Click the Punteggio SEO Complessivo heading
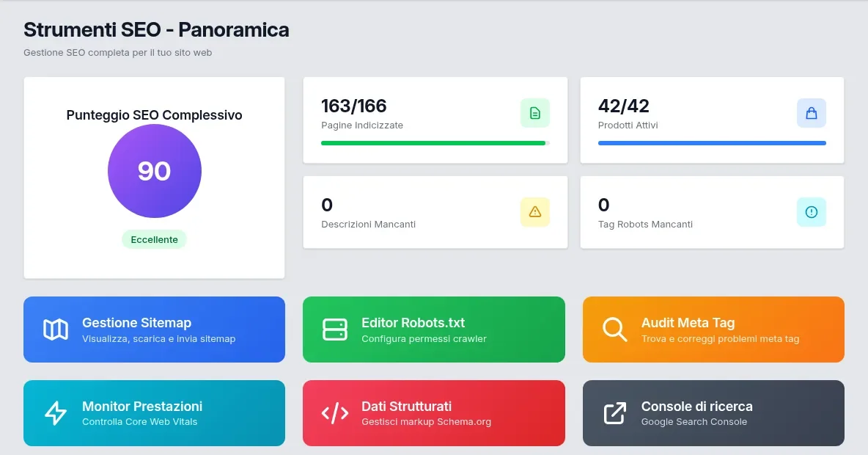This screenshot has width=868, height=455. (155, 115)
